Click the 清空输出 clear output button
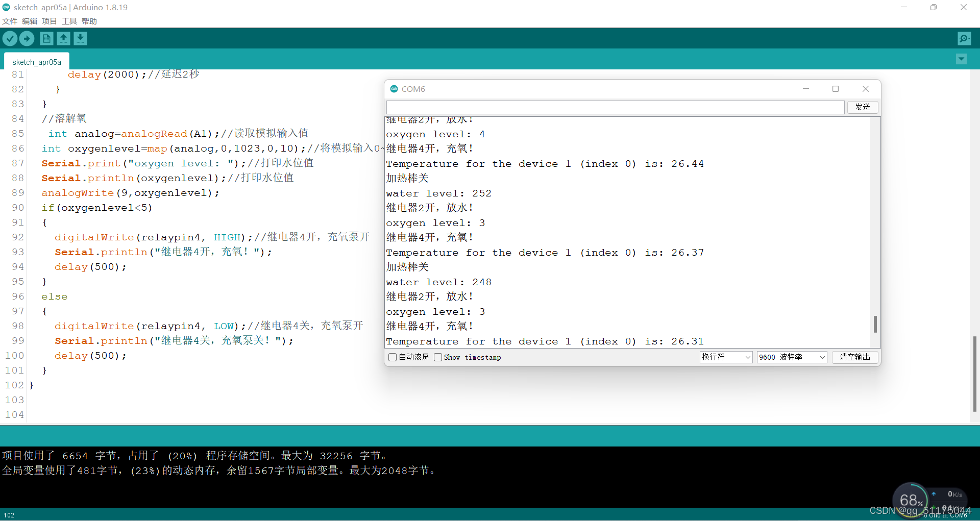This screenshot has height=521, width=980. 855,357
